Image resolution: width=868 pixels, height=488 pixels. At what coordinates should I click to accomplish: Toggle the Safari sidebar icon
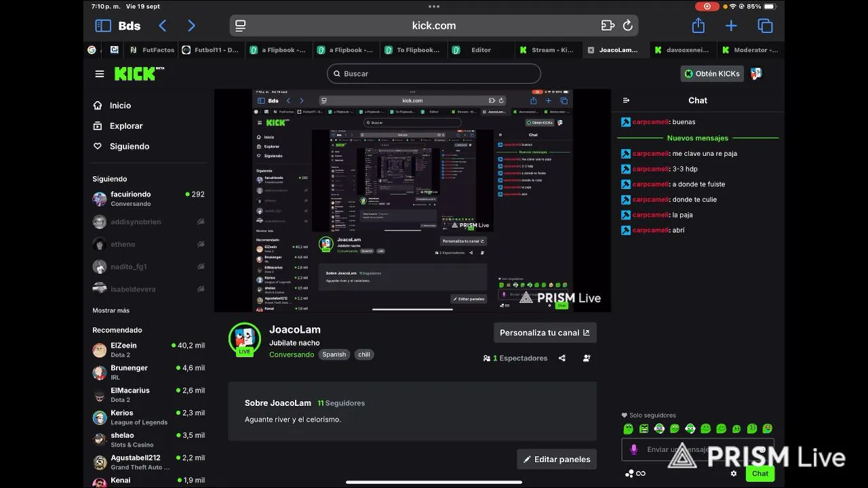[103, 26]
